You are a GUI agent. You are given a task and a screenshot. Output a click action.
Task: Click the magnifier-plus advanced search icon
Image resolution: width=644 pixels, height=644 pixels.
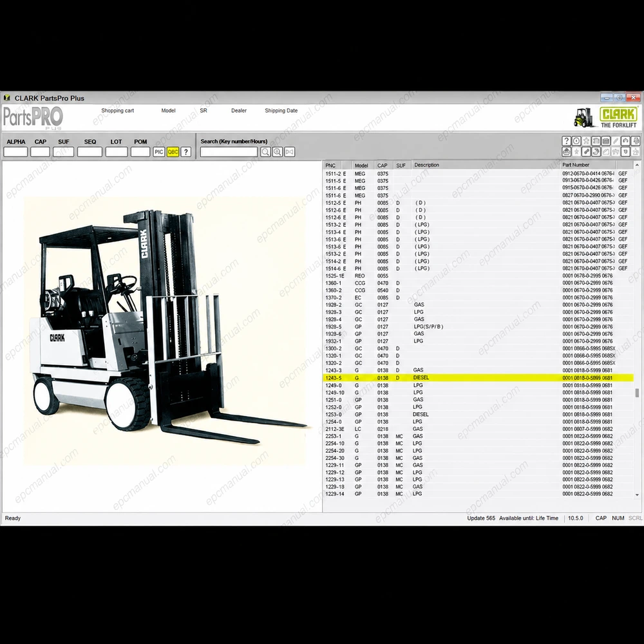tap(277, 152)
